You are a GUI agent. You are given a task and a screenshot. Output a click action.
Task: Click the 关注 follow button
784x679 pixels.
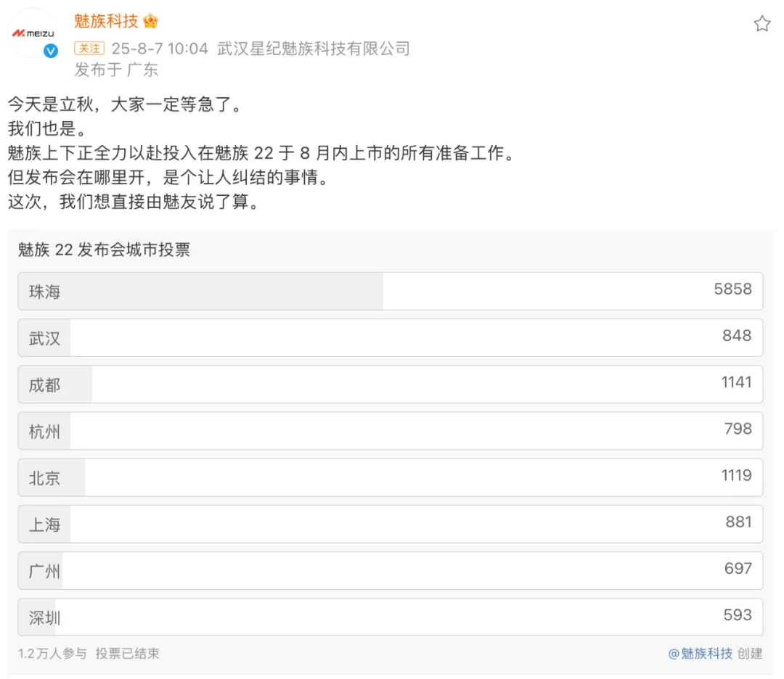point(89,48)
